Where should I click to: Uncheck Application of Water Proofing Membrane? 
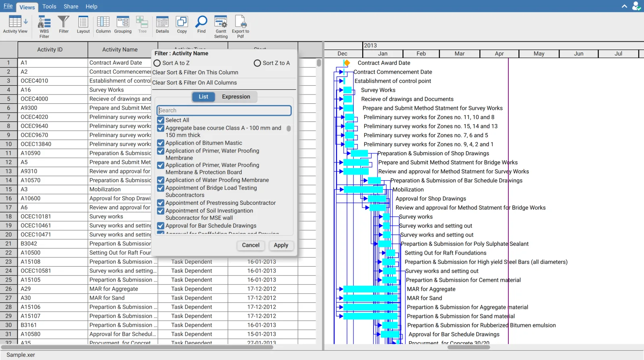tap(161, 180)
